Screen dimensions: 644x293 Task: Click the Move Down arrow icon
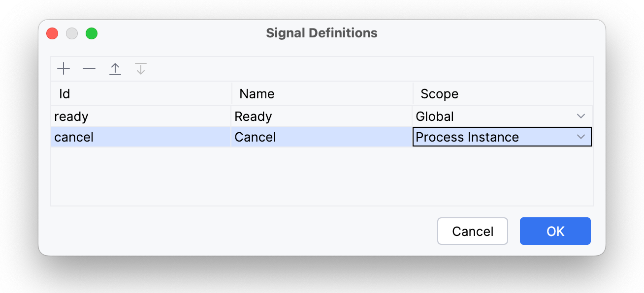point(141,68)
